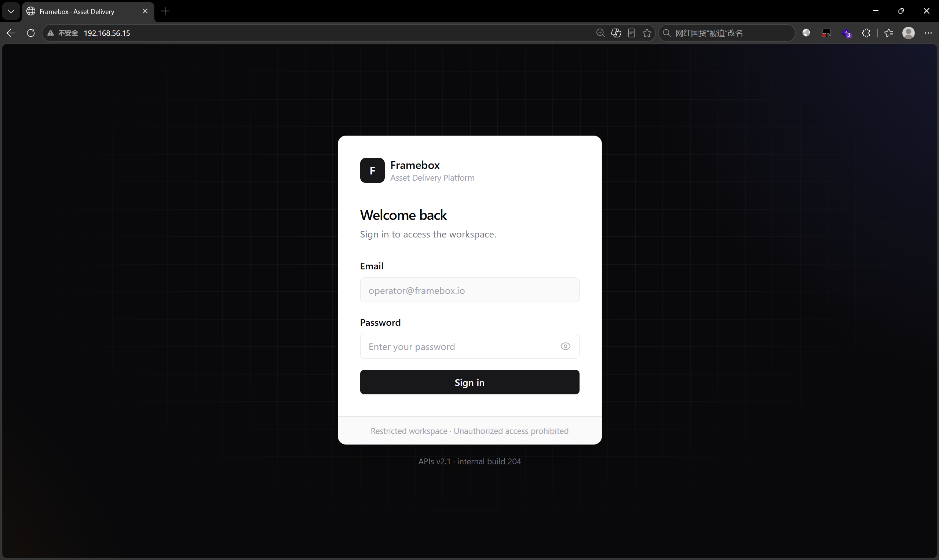Open the Favorites list icon

coord(889,33)
